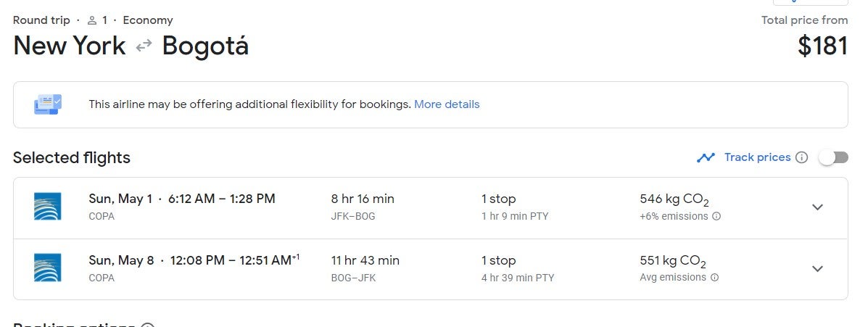Toggle the Track prices switch
Viewport: 868px width, 327px height.
tap(834, 157)
